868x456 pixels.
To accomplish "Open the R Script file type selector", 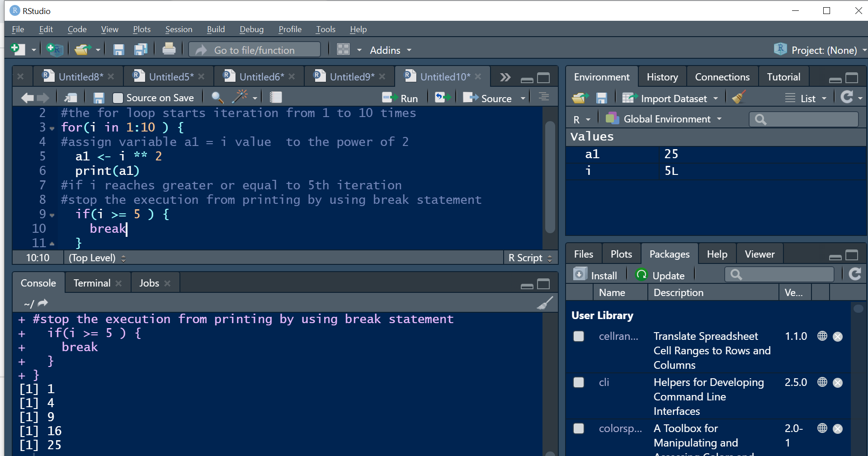I will tap(530, 258).
